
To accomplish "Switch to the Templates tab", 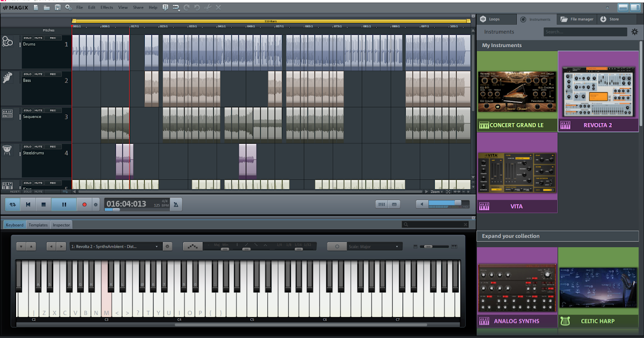I will tap(38, 225).
